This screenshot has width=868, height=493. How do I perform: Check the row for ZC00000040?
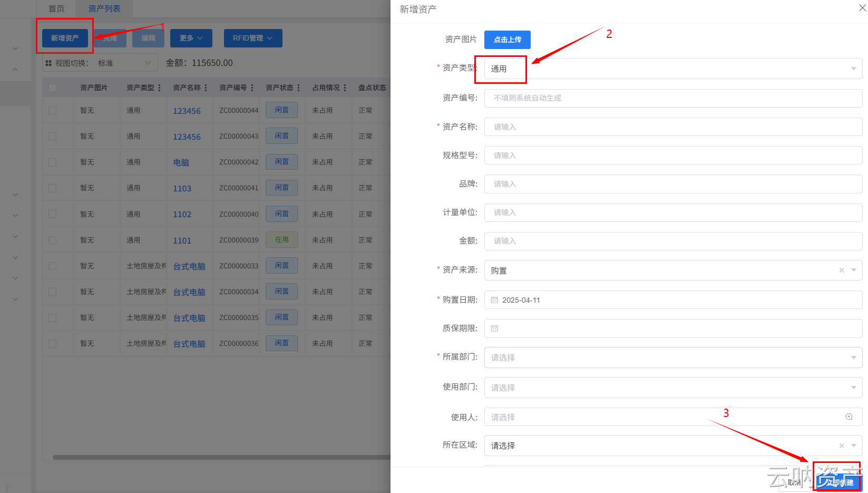click(52, 214)
